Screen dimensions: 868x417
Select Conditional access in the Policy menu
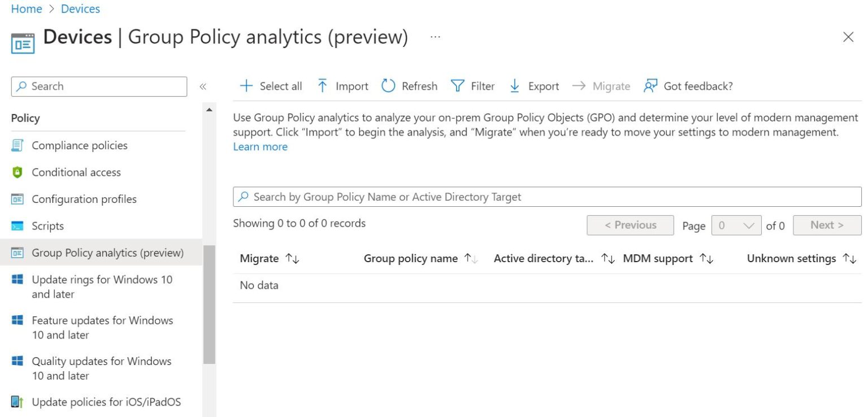pos(76,172)
